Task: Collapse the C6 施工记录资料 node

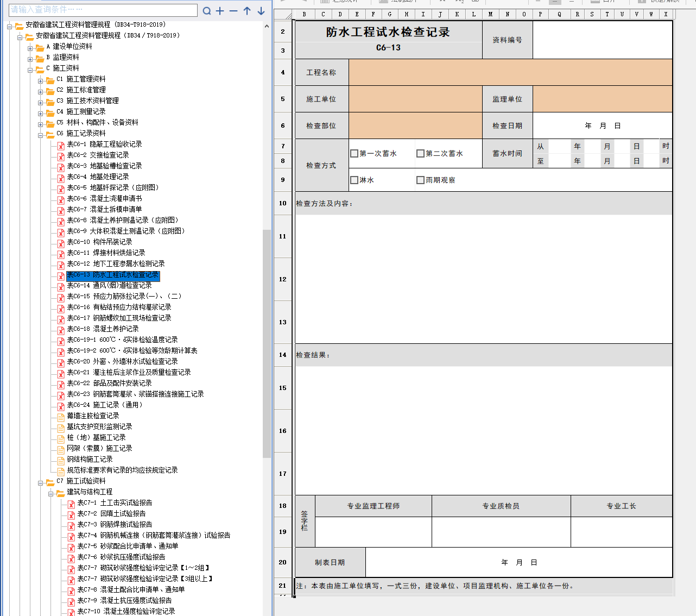Action: [41, 135]
